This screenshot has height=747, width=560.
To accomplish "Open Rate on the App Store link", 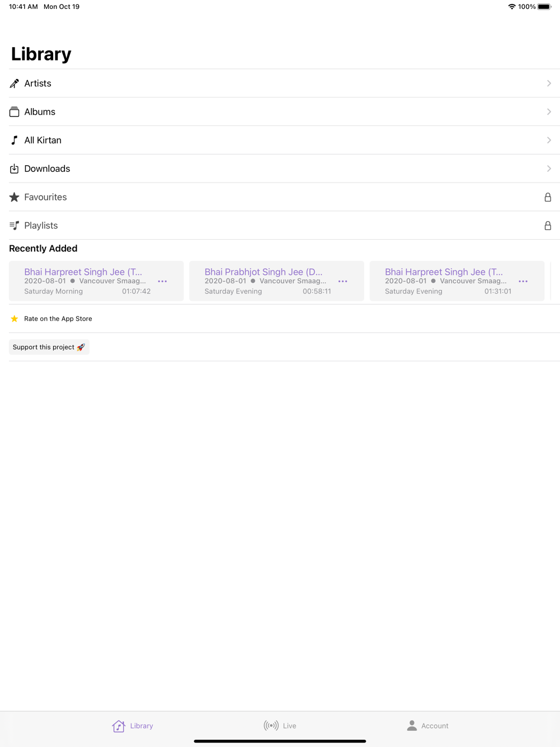I will [58, 319].
